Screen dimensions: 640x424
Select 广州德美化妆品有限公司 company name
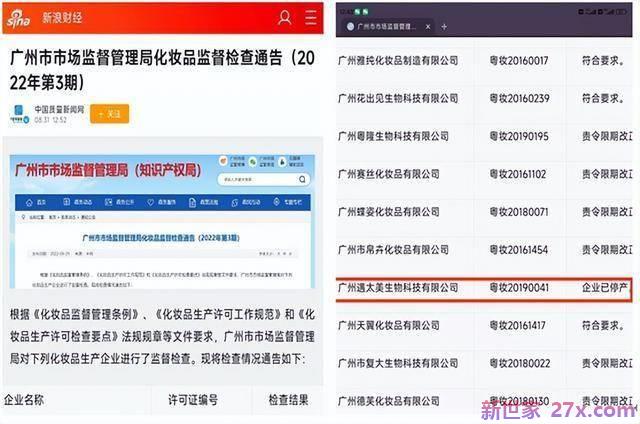pyautogui.click(x=389, y=401)
